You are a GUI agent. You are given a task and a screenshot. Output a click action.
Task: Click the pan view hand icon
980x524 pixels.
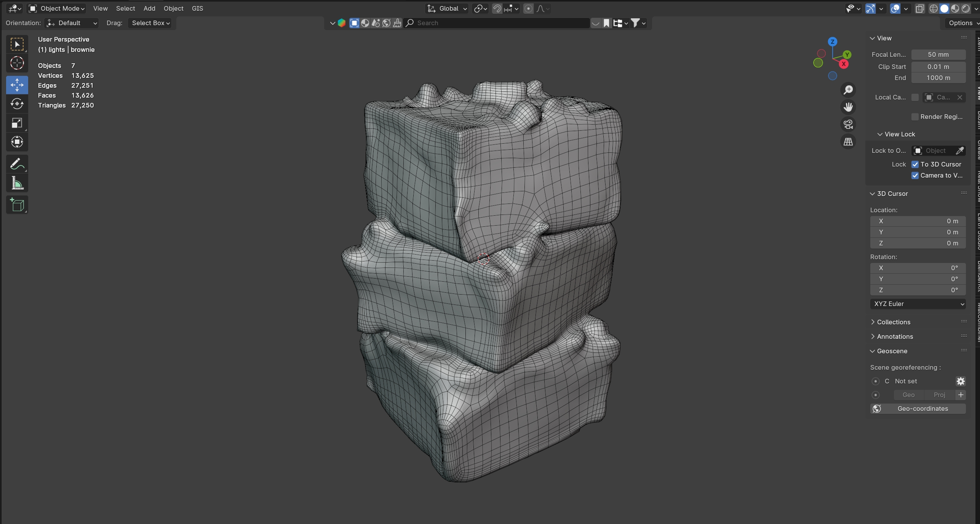click(x=848, y=107)
